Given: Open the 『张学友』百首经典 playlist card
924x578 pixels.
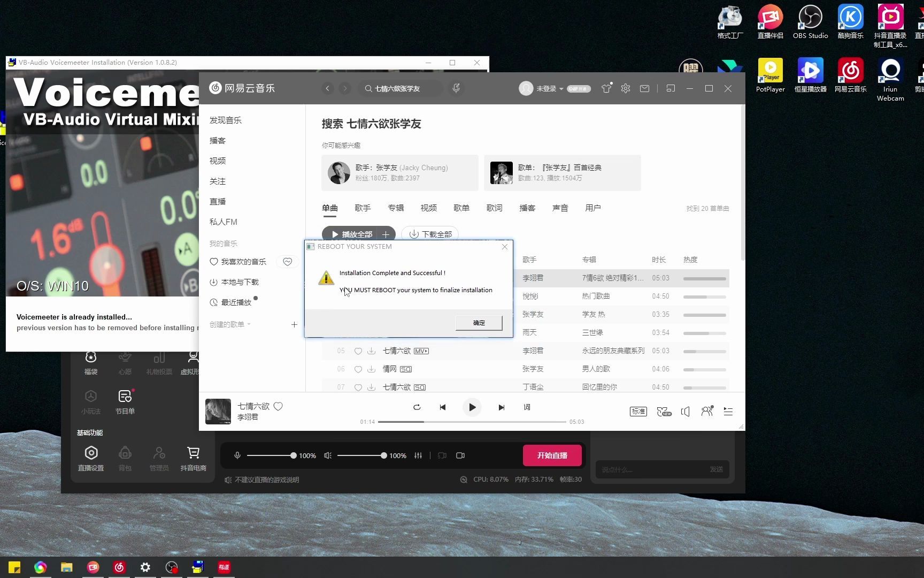Looking at the screenshot, I should pos(563,173).
